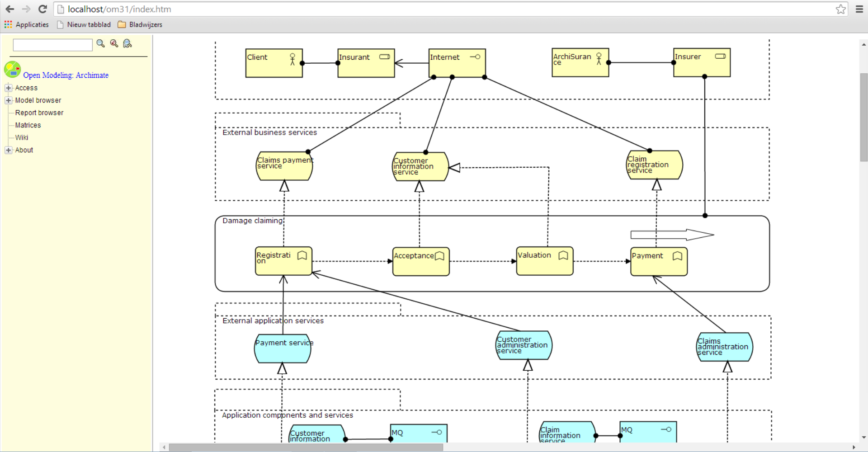Bookmark this page with the star icon
868x452 pixels.
coord(840,9)
